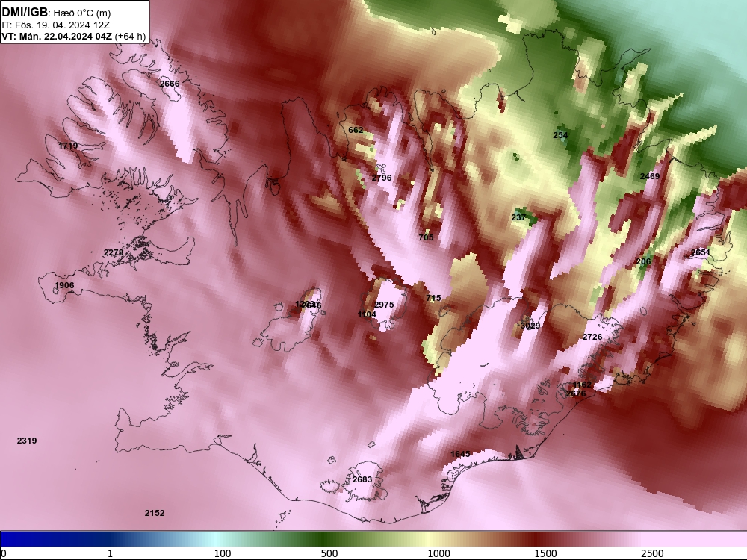
Task: Select the 2676 value label
Action: coord(575,393)
